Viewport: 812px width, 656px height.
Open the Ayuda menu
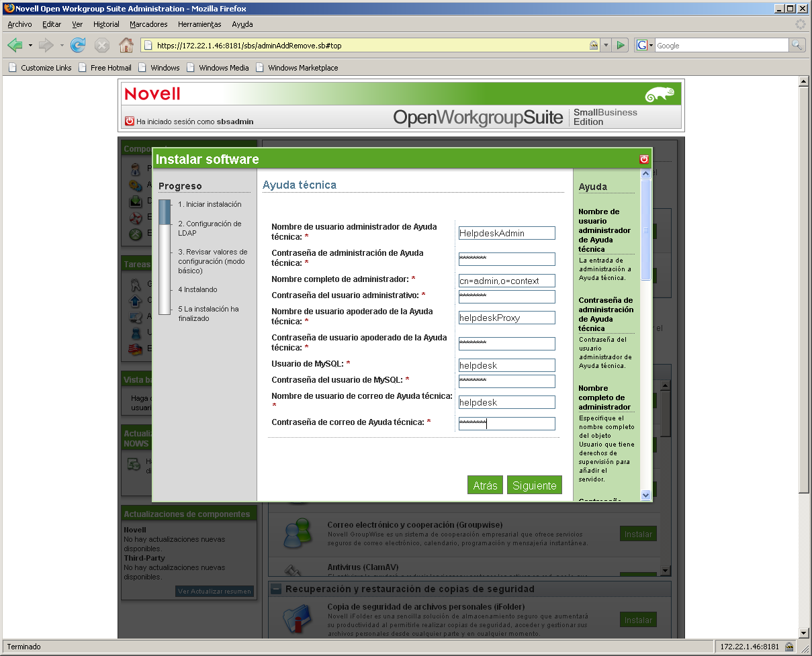coord(242,24)
